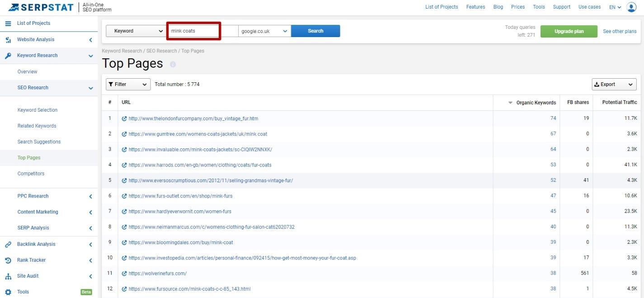Follow the See other plans link

tap(620, 31)
